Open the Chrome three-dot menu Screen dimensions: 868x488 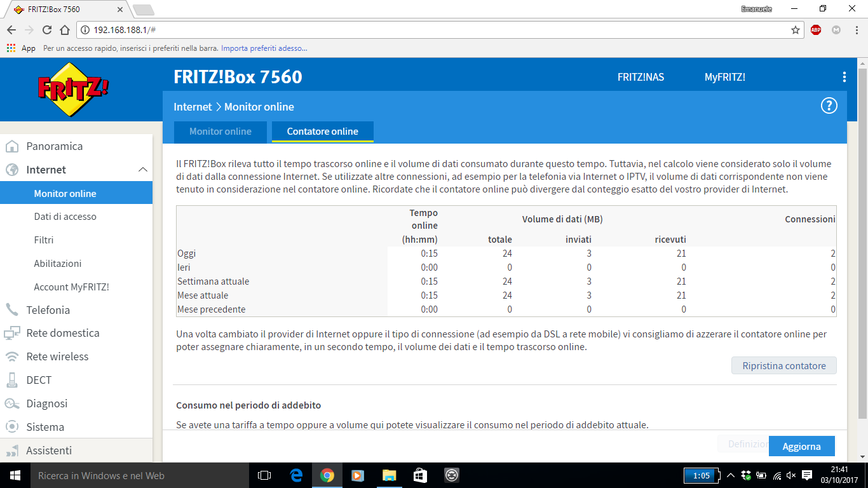coord(855,30)
